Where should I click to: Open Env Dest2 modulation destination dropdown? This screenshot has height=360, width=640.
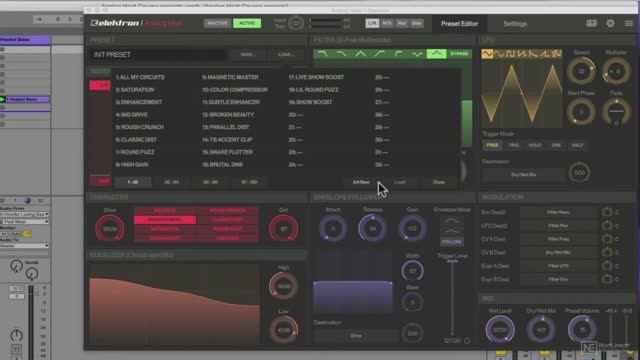(x=558, y=212)
